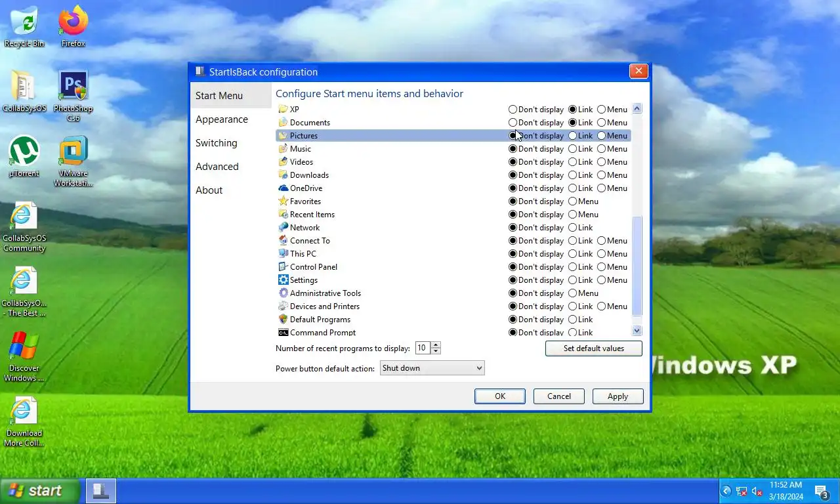Set Default Programs to Link
Viewport: 840px width, 504px height.
click(573, 320)
